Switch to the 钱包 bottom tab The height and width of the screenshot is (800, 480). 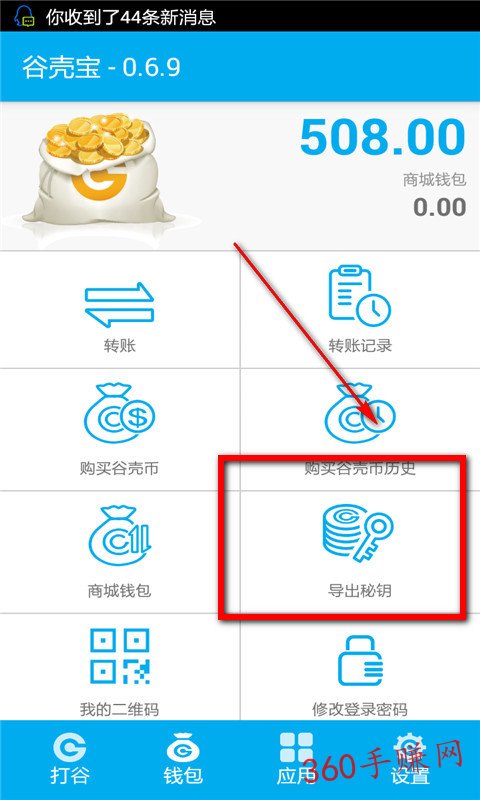tap(183, 760)
